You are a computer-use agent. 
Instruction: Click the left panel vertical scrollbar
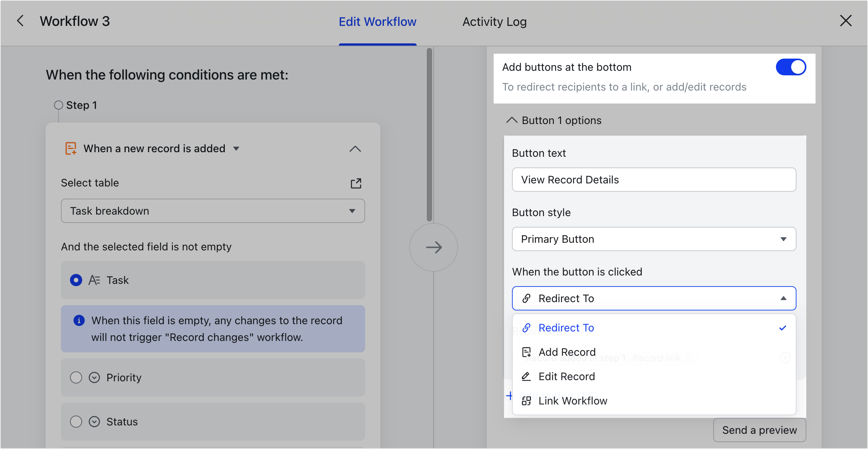tap(429, 135)
